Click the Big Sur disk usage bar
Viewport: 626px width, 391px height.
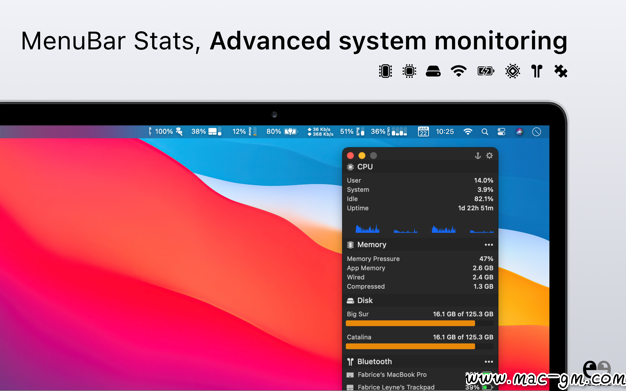[420, 323]
